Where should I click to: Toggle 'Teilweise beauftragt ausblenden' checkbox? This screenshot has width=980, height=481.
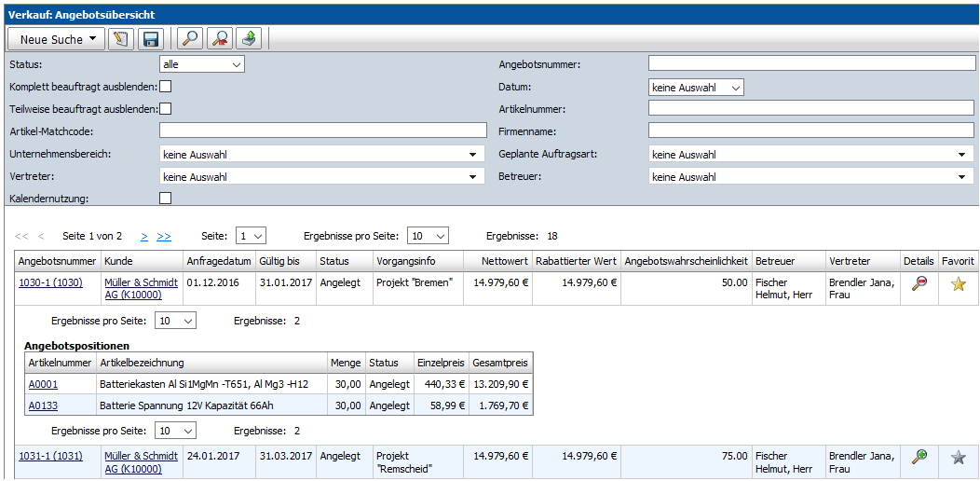pos(166,109)
